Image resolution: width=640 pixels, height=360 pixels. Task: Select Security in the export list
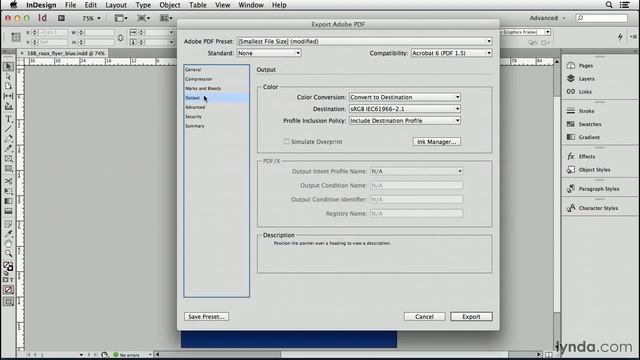pos(193,117)
